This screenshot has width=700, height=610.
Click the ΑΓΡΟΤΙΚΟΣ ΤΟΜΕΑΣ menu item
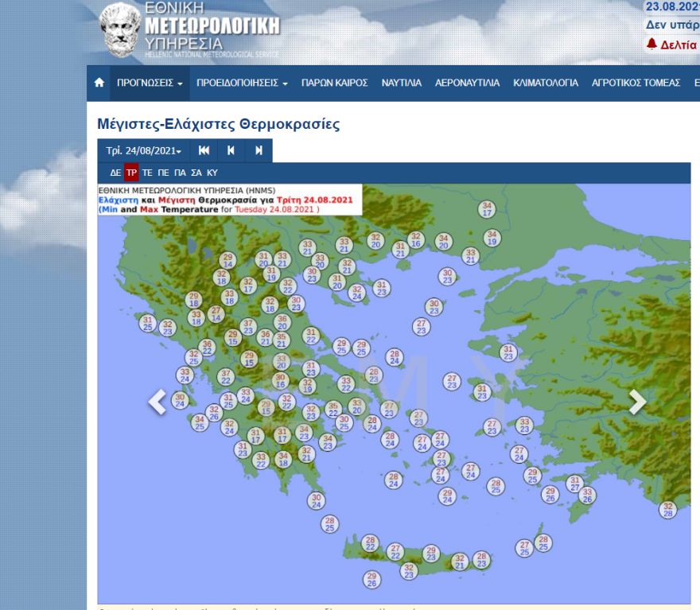tap(636, 83)
